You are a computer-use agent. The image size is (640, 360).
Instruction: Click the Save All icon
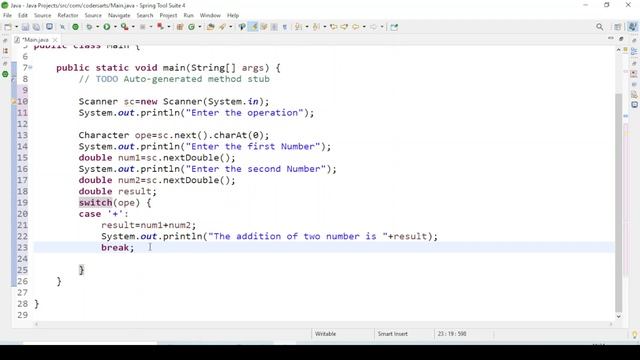(36, 27)
